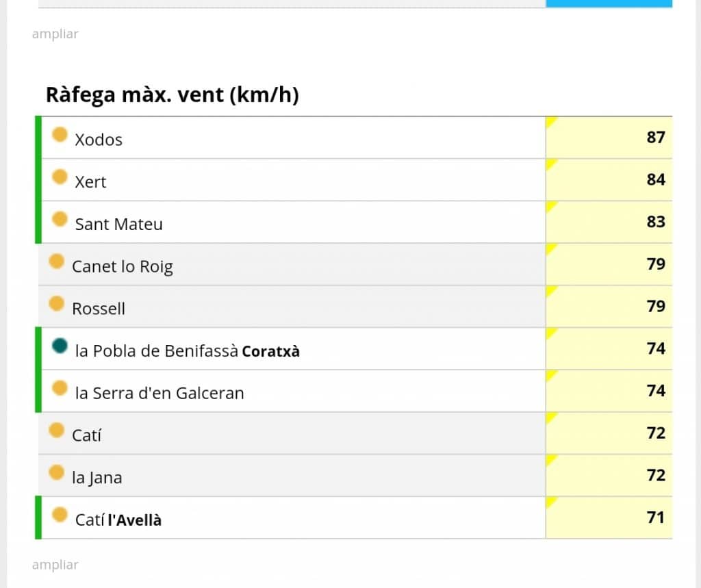Click the blue bar at the top right
The image size is (701, 588).
coord(609,3)
